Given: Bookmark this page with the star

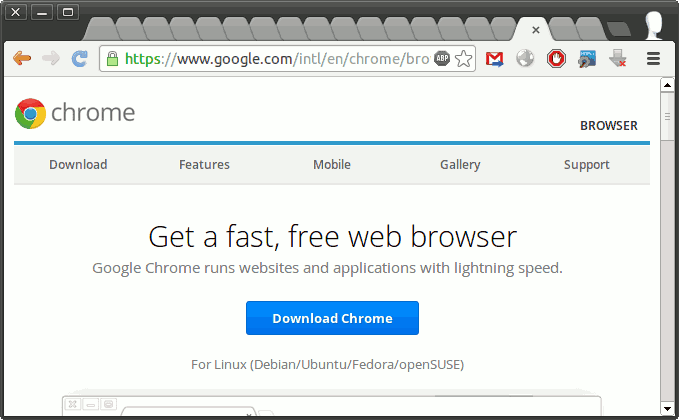Looking at the screenshot, I should tap(463, 59).
